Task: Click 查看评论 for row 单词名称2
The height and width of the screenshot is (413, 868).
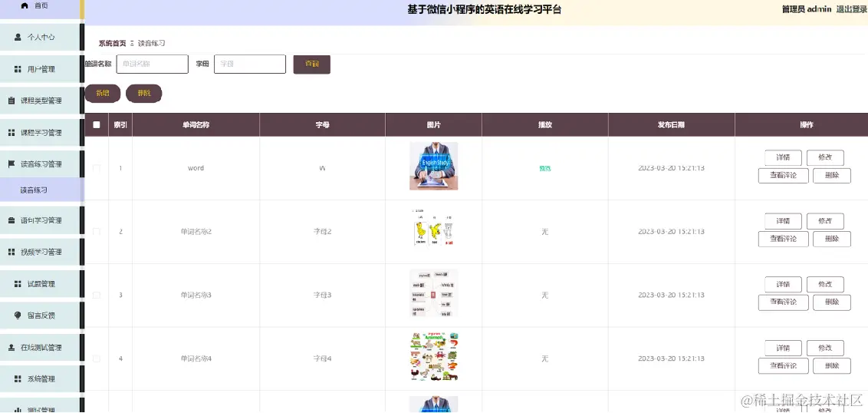Action: (784, 240)
